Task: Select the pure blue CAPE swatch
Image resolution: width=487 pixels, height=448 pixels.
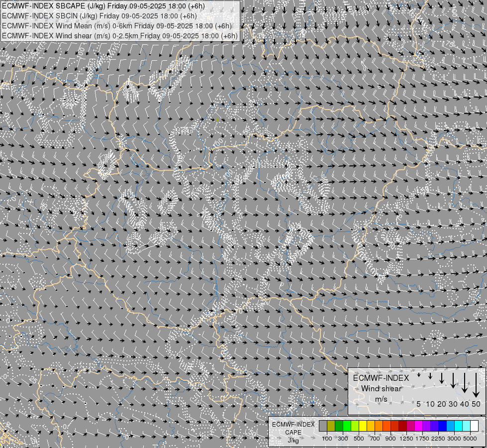Action: (x=443, y=426)
